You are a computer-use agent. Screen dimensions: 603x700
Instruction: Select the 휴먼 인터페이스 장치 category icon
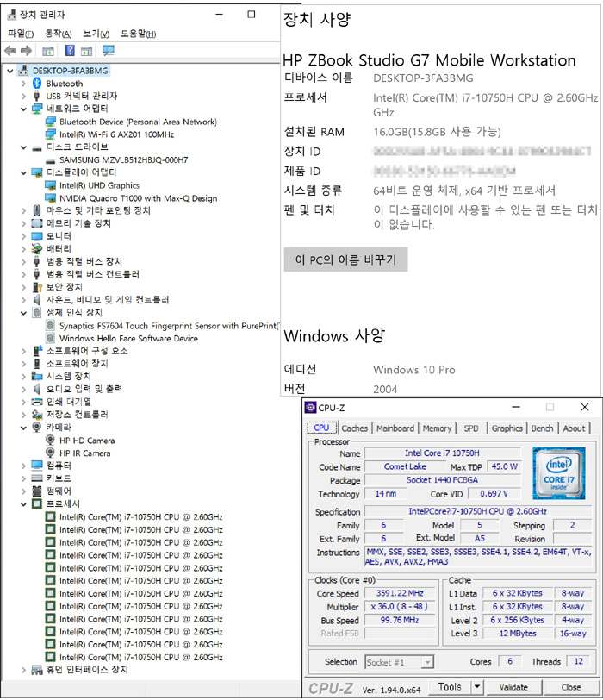coord(37,670)
